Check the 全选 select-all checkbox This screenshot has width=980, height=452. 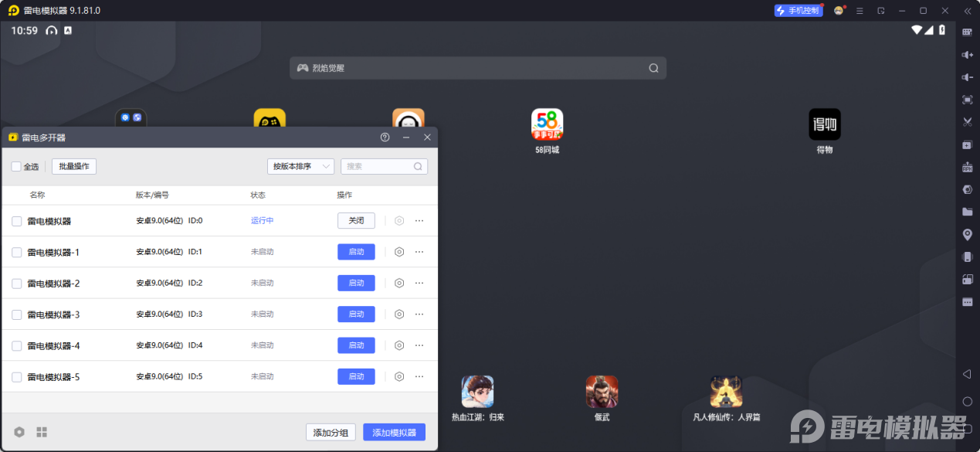16,166
